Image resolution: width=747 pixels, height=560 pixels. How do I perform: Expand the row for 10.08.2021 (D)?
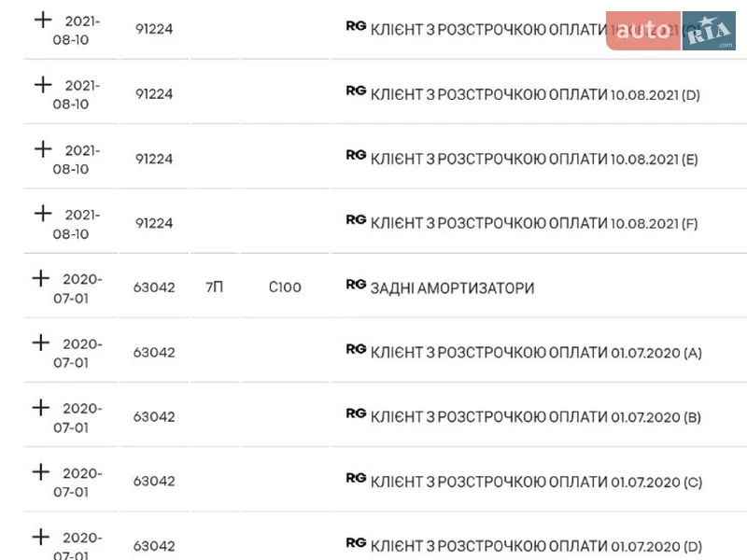(x=43, y=85)
